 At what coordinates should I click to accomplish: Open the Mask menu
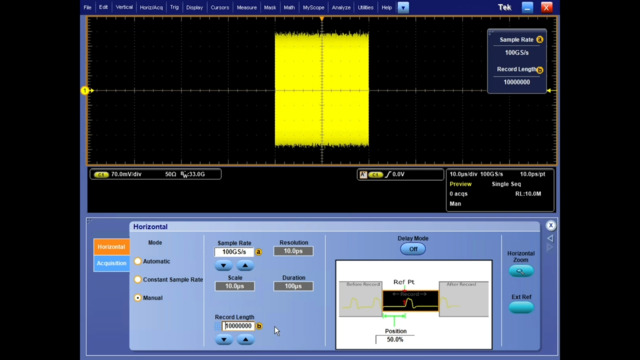click(x=270, y=7)
